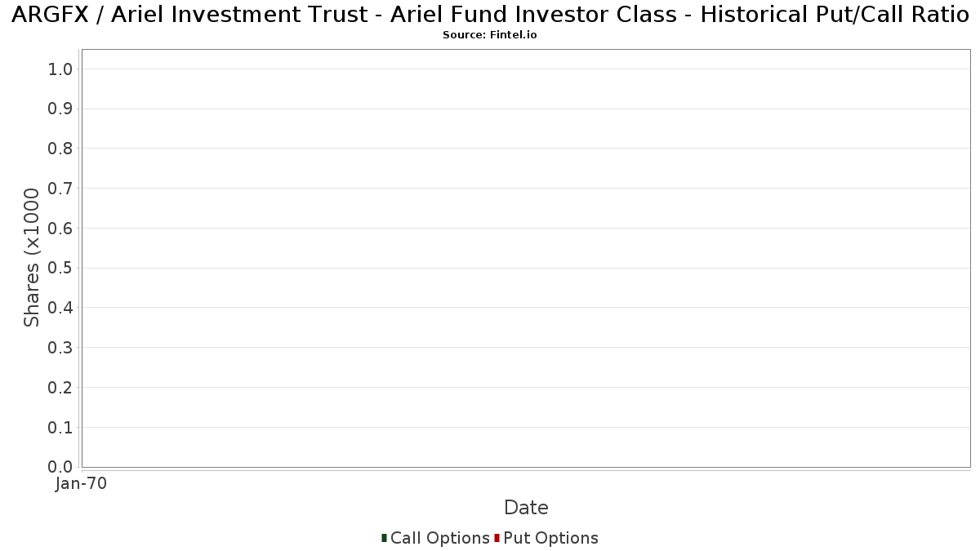Select the 0.2 y-axis tick label
The width and height of the screenshot is (980, 551).
pyautogui.click(x=60, y=388)
